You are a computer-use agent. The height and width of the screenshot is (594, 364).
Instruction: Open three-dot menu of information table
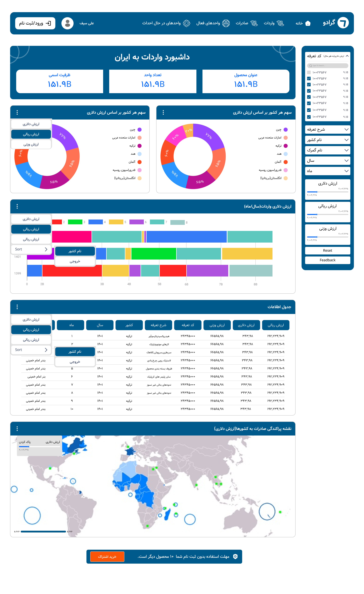coord(17,307)
